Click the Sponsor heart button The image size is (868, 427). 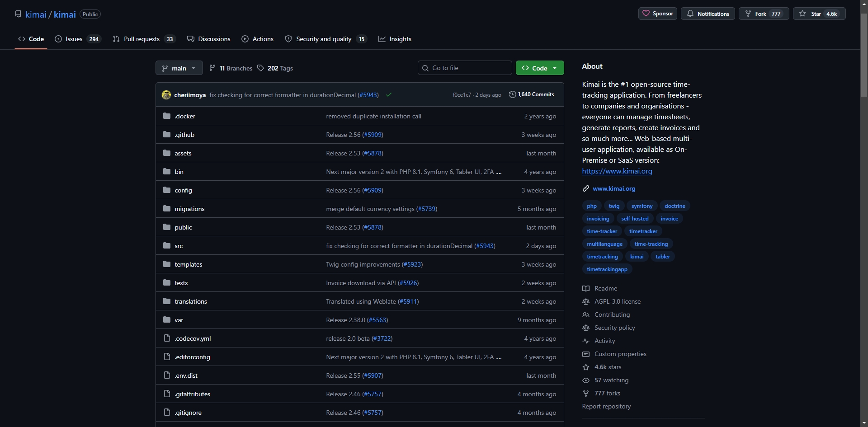pos(657,14)
